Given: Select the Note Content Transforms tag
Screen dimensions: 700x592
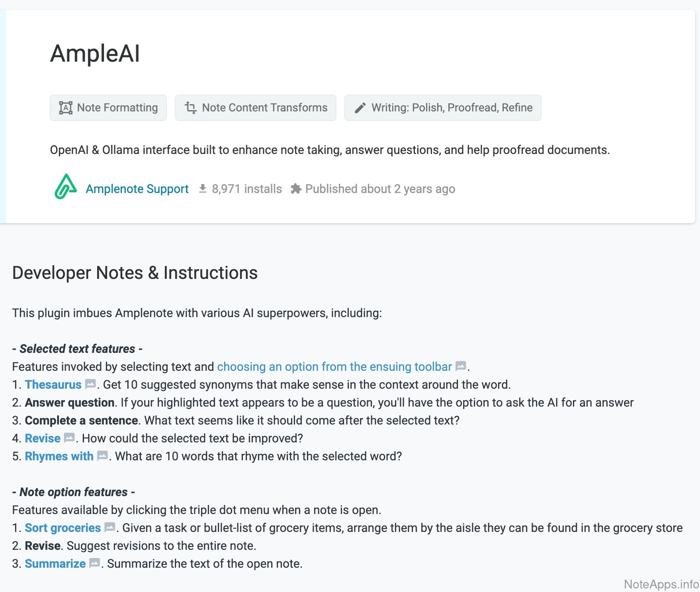Looking at the screenshot, I should point(256,108).
